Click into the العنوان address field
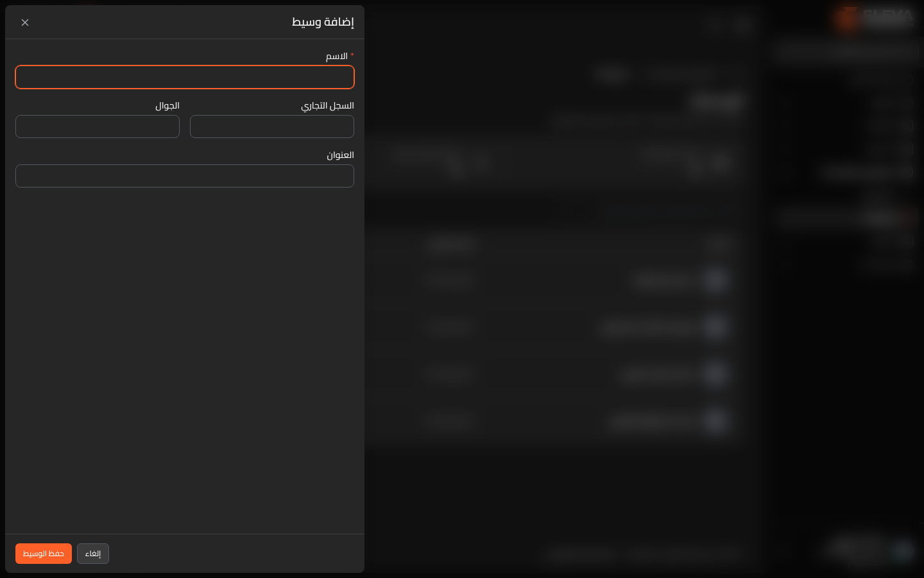This screenshot has height=578, width=924. (185, 176)
